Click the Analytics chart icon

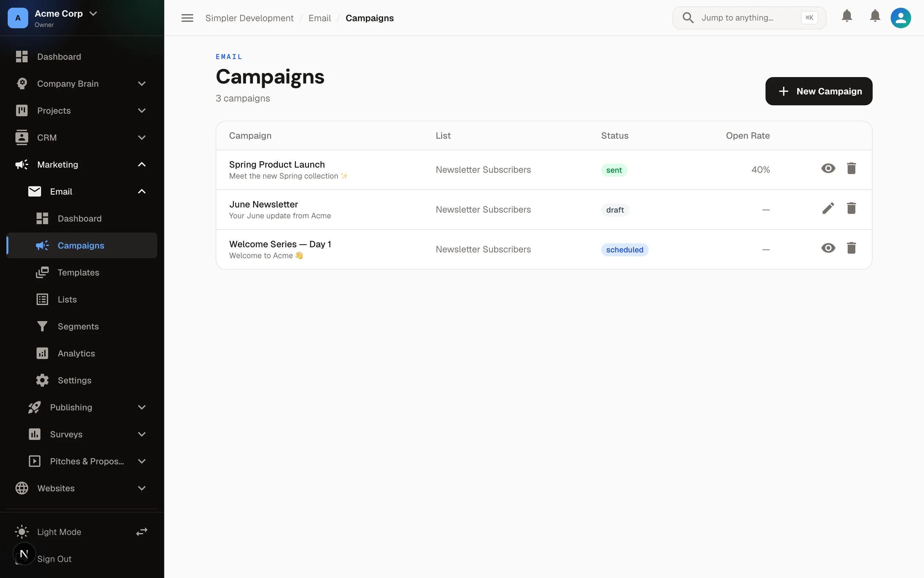point(42,353)
